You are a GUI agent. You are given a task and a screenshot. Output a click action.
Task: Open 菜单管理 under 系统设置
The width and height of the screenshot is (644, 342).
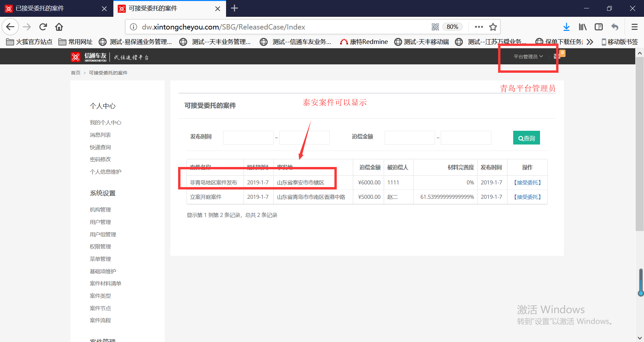tap(100, 259)
